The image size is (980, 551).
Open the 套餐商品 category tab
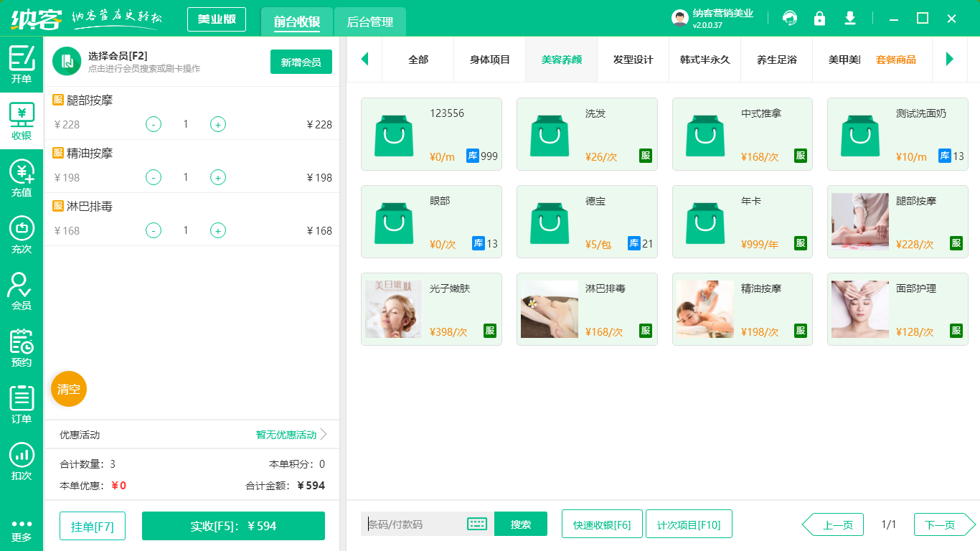[897, 60]
